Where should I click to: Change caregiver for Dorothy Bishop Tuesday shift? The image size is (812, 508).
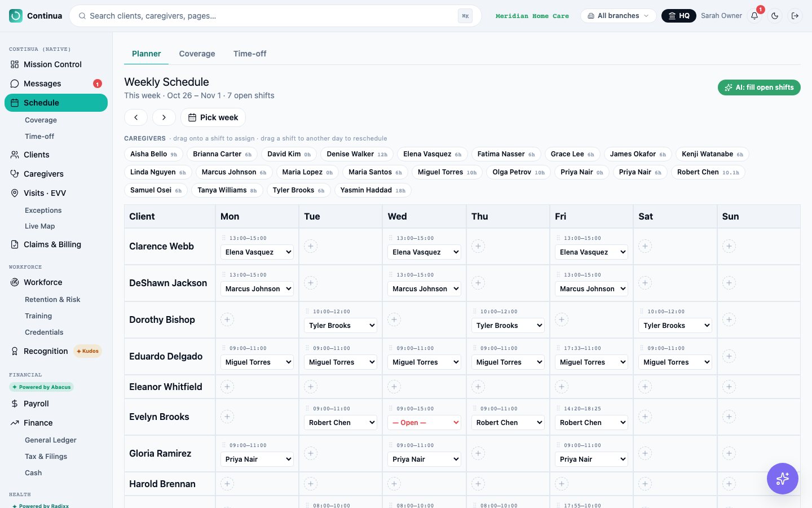[x=341, y=326]
